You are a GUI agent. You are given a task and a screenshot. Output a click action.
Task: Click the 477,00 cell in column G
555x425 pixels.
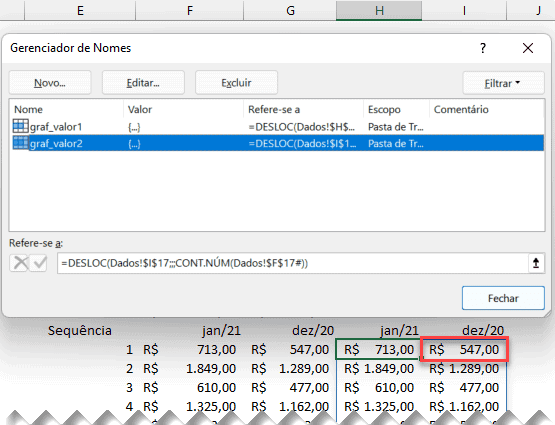pos(290,387)
